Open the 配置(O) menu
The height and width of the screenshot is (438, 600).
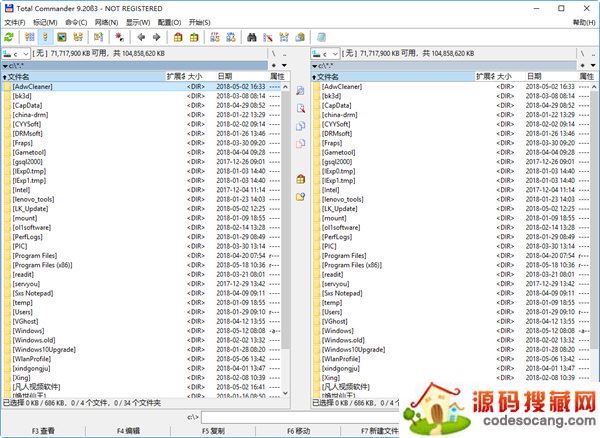170,23
